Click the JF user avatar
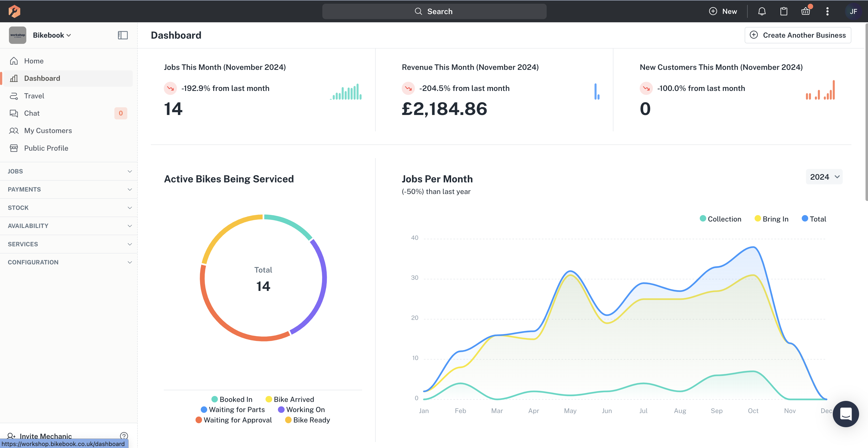The width and height of the screenshot is (868, 448). pos(853,11)
